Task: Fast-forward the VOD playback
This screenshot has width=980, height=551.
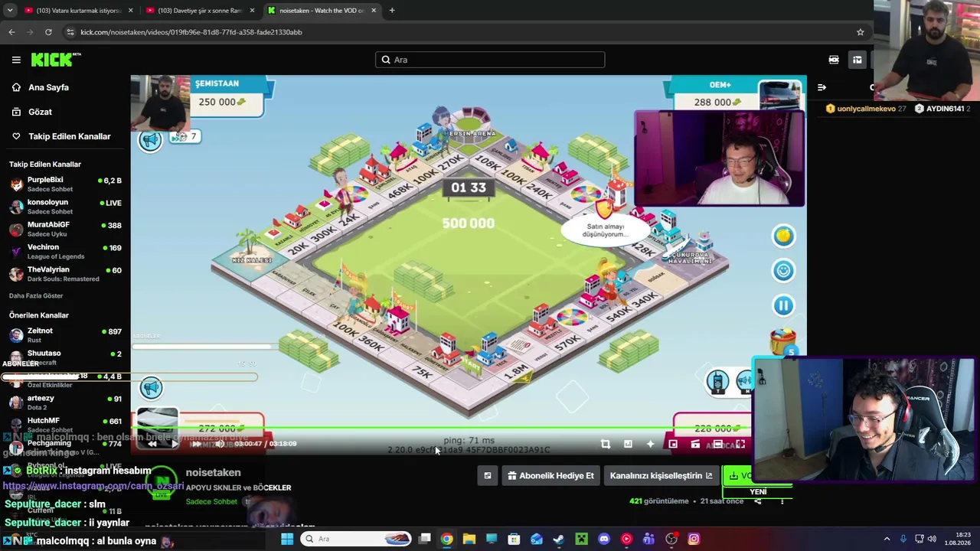Action: tap(196, 444)
